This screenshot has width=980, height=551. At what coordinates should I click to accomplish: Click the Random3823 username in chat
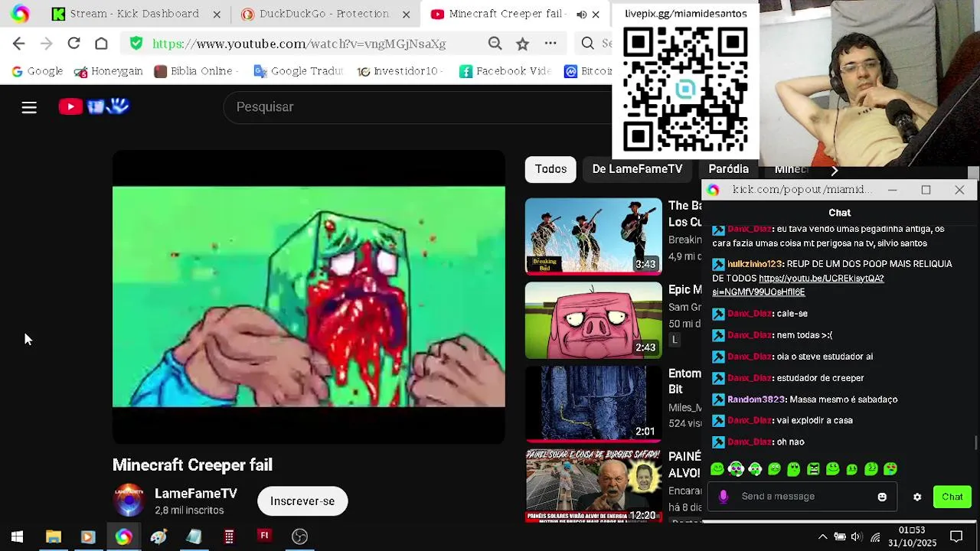click(x=756, y=399)
